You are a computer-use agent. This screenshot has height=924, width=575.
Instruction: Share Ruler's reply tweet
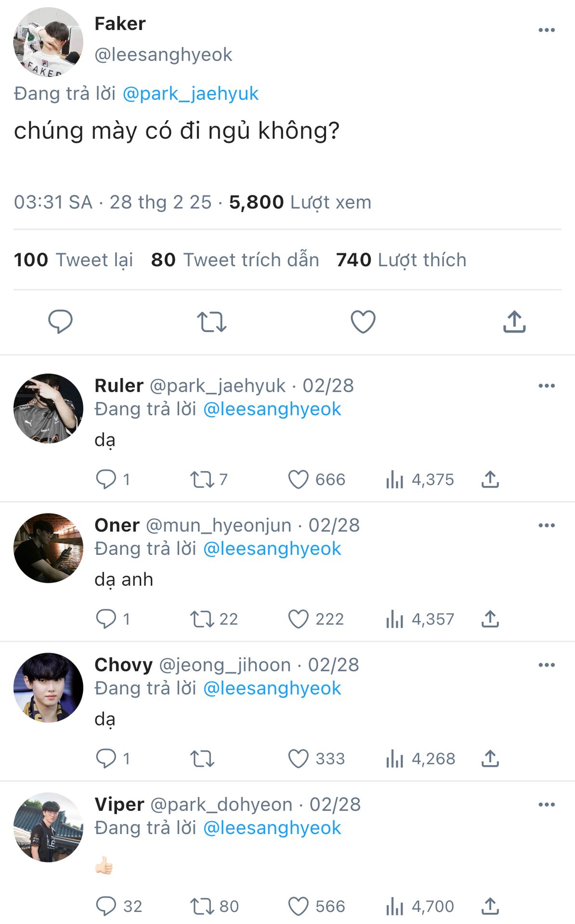[x=490, y=480]
